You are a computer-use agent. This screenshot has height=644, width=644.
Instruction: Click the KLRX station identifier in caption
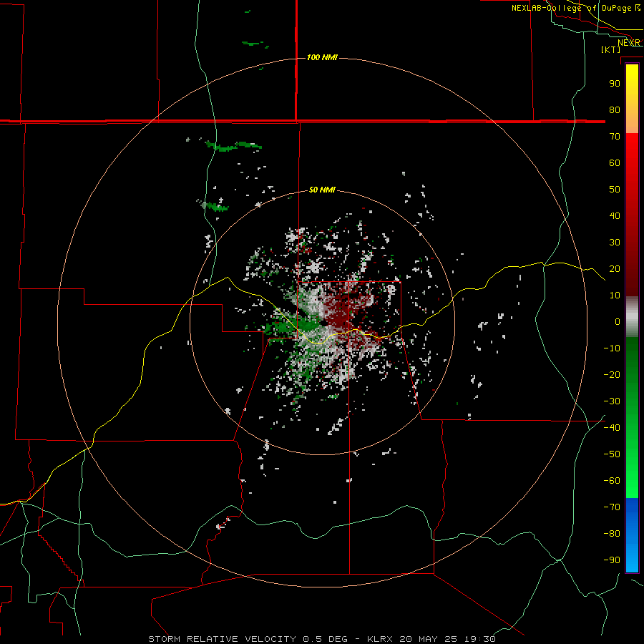[x=381, y=639]
